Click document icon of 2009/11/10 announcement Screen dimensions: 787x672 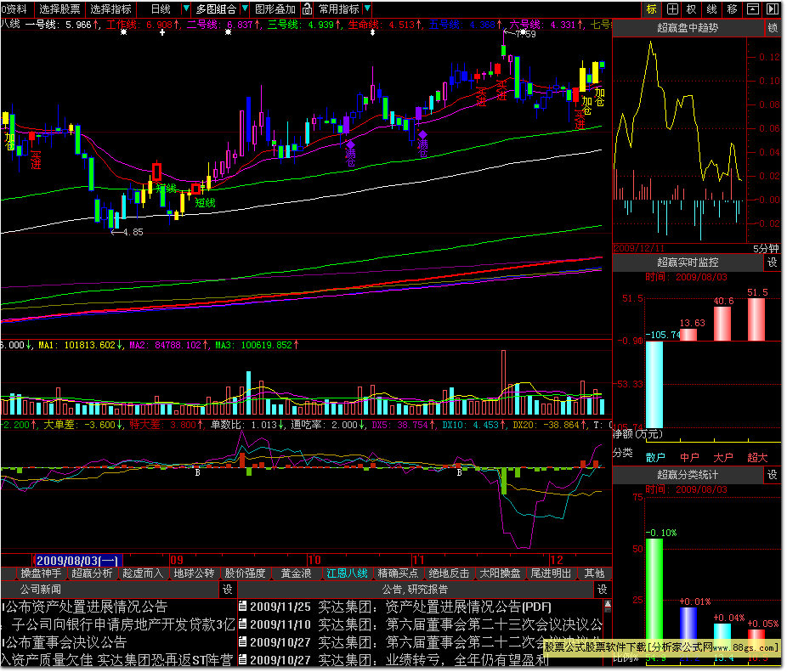click(x=242, y=624)
